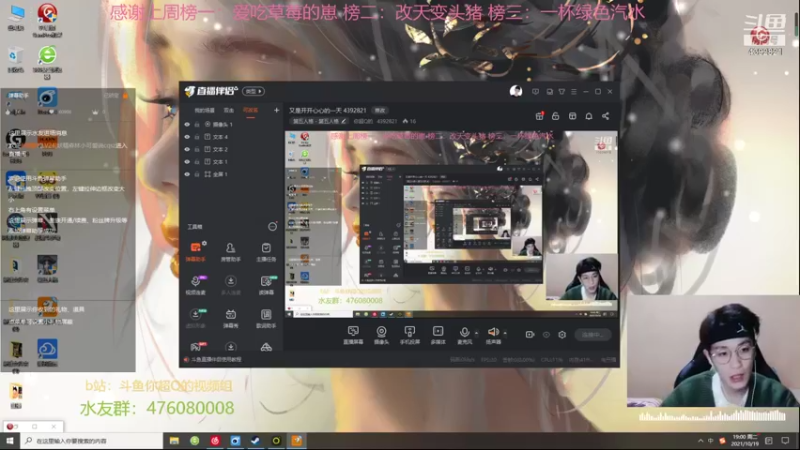Click the go-live button at bottom right

pyautogui.click(x=592, y=335)
